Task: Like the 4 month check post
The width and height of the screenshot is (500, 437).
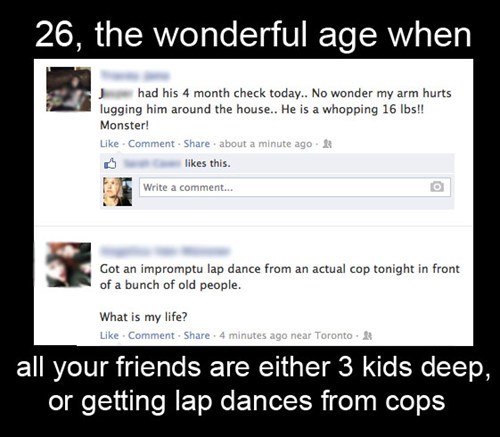Action: [109, 144]
